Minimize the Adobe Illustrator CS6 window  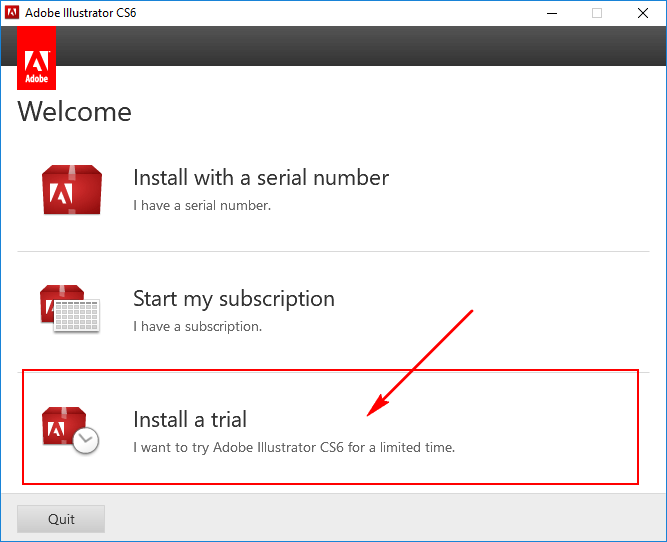(x=552, y=13)
